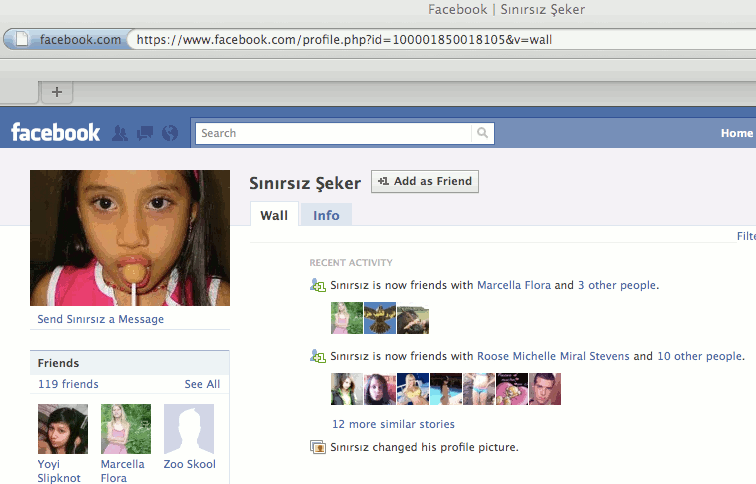The image size is (756, 484).
Task: Open the 10 other people link
Action: [x=700, y=356]
